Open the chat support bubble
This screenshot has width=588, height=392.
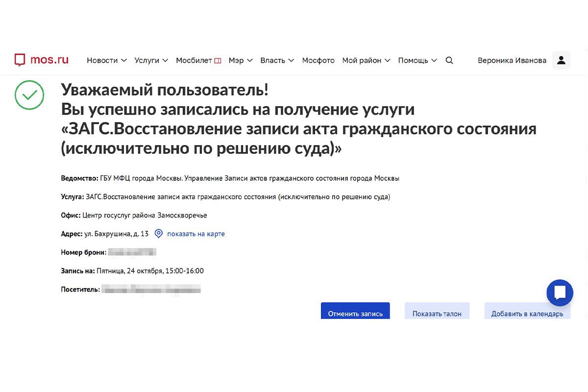[560, 293]
